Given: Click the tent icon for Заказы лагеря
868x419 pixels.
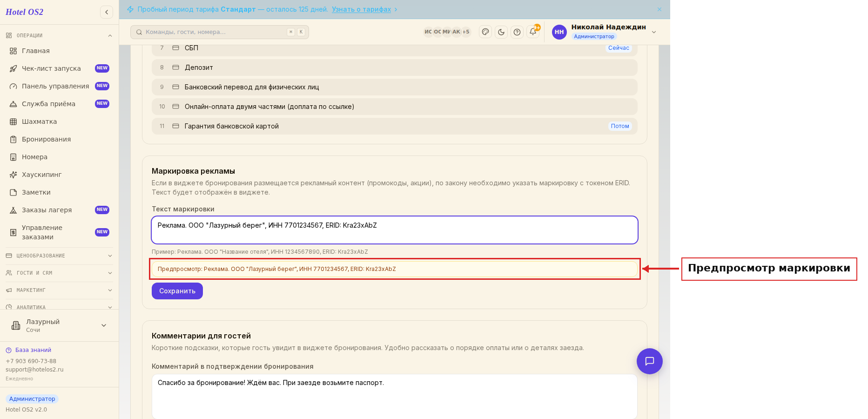Looking at the screenshot, I should coord(13,210).
